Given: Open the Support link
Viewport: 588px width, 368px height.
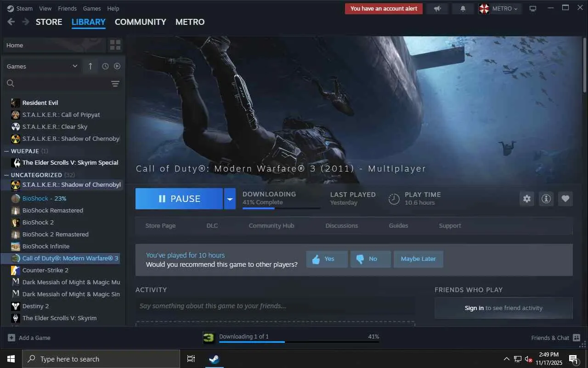Looking at the screenshot, I should [450, 225].
